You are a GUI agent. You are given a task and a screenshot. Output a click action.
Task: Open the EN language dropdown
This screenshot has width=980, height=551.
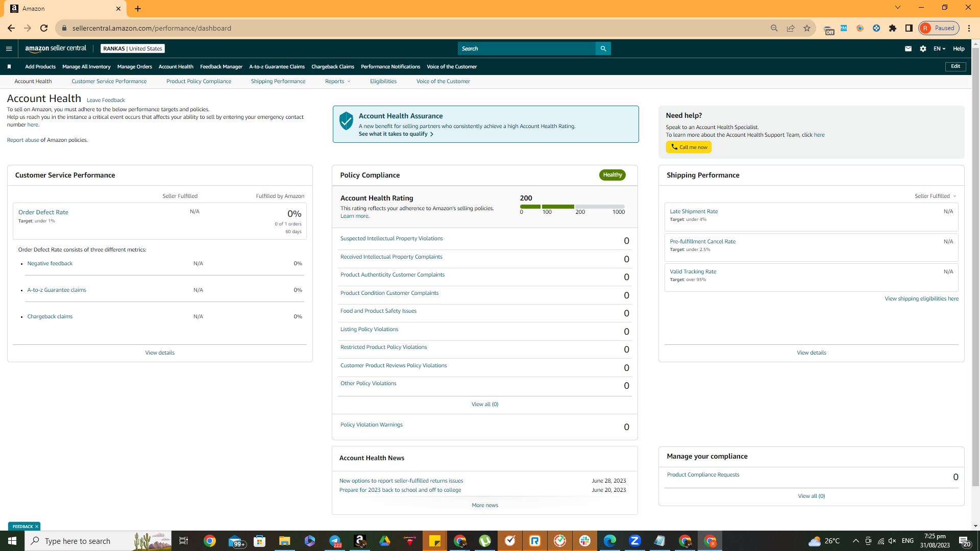point(940,49)
